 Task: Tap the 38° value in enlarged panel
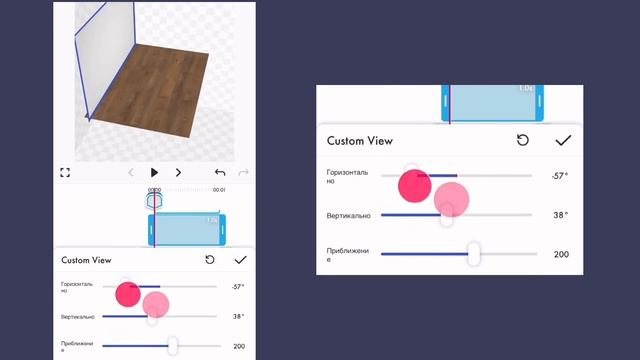[x=561, y=215]
